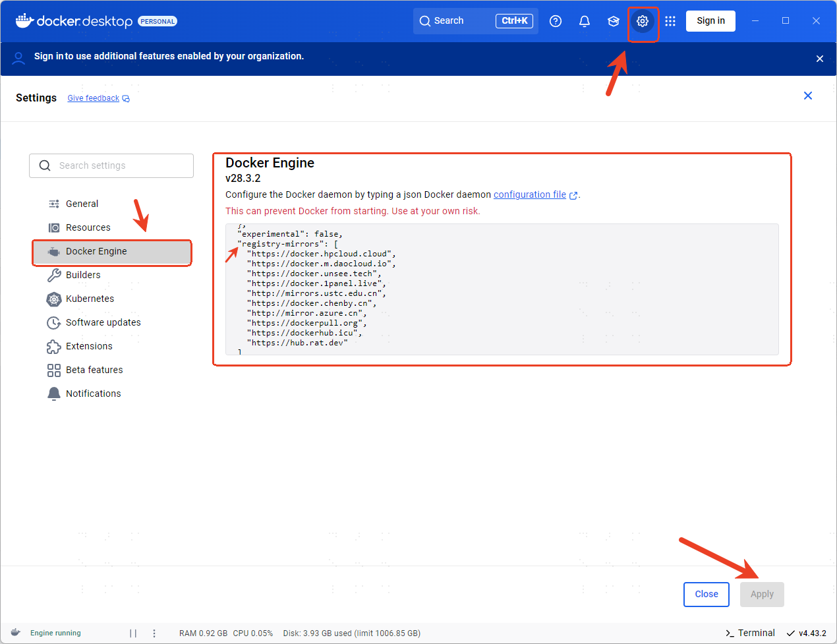This screenshot has height=644, width=837.
Task: Click the Resources icon in sidebar
Action: pyautogui.click(x=54, y=228)
